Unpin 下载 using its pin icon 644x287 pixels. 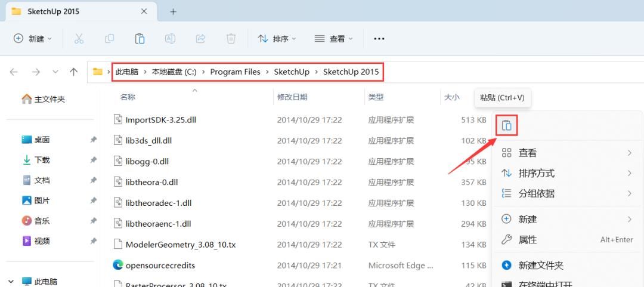click(x=93, y=160)
